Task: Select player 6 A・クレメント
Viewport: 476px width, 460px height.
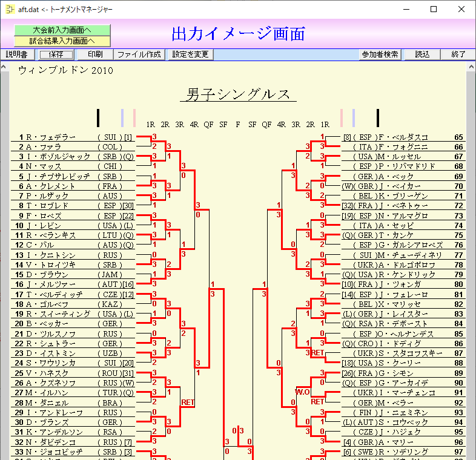Action: point(73,186)
